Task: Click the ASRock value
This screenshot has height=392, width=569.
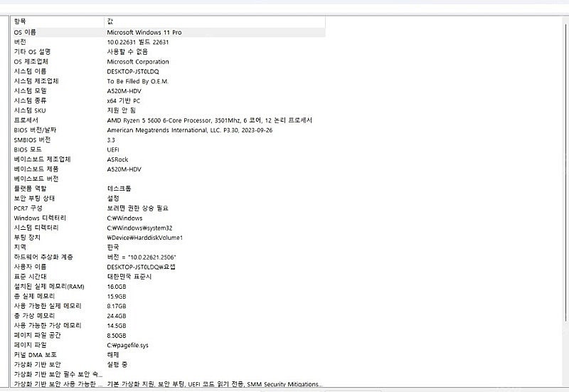Action: 117,159
